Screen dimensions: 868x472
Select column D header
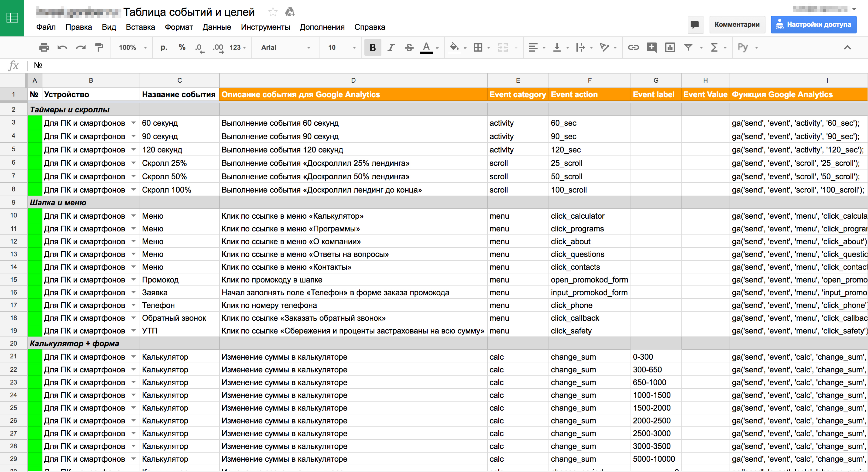pyautogui.click(x=353, y=81)
